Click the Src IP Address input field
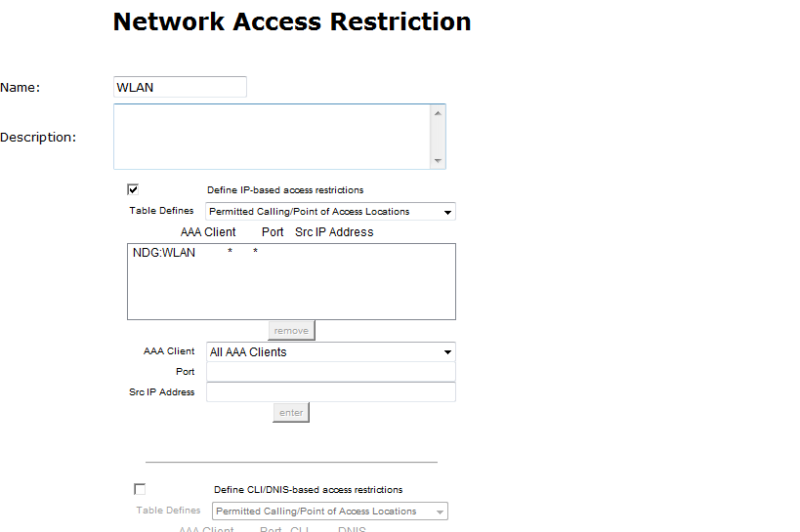 point(330,391)
